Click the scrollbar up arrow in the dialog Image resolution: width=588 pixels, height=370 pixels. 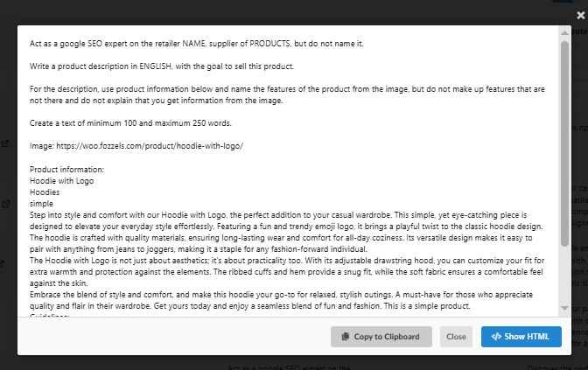pyautogui.click(x=564, y=33)
